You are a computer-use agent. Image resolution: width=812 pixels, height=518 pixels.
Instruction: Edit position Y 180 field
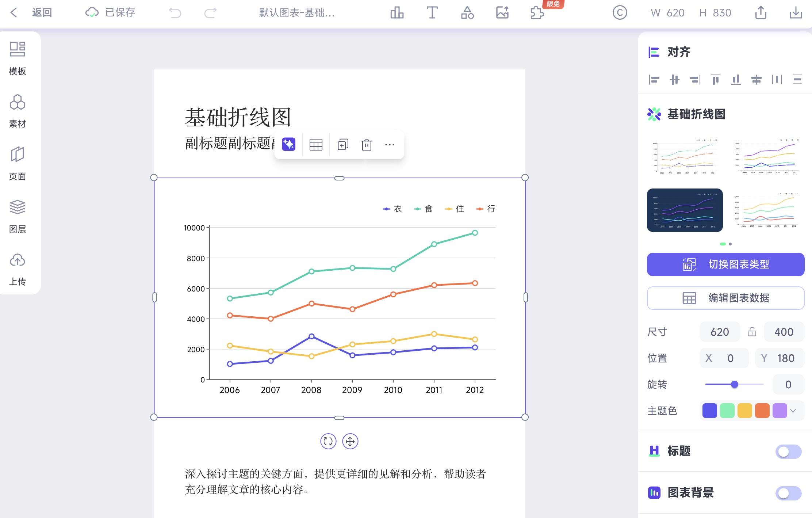(x=780, y=358)
